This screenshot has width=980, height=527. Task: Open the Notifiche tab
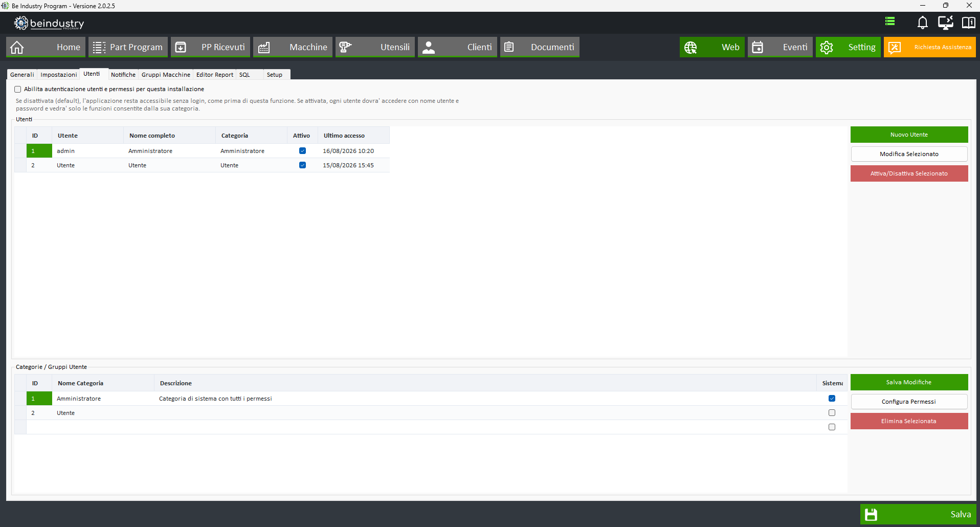point(123,75)
